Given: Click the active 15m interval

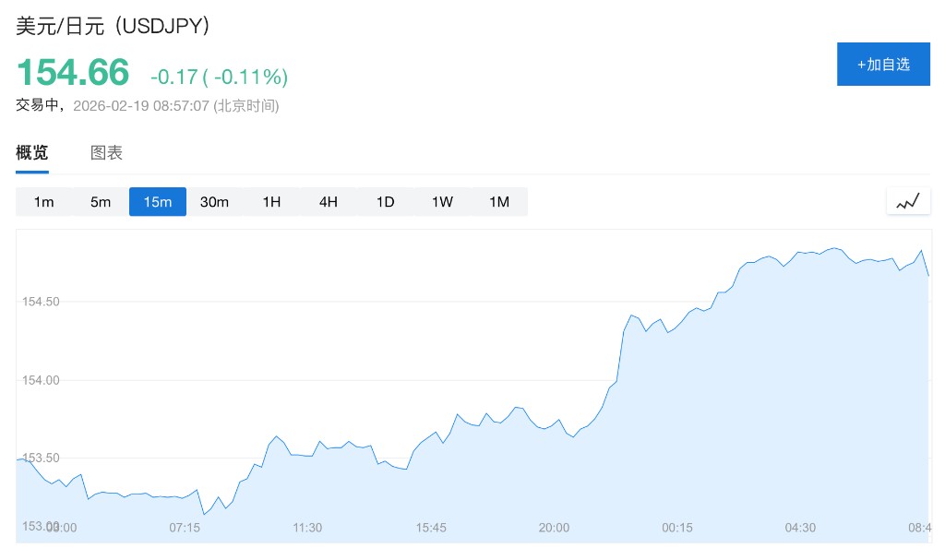Looking at the screenshot, I should (x=158, y=202).
